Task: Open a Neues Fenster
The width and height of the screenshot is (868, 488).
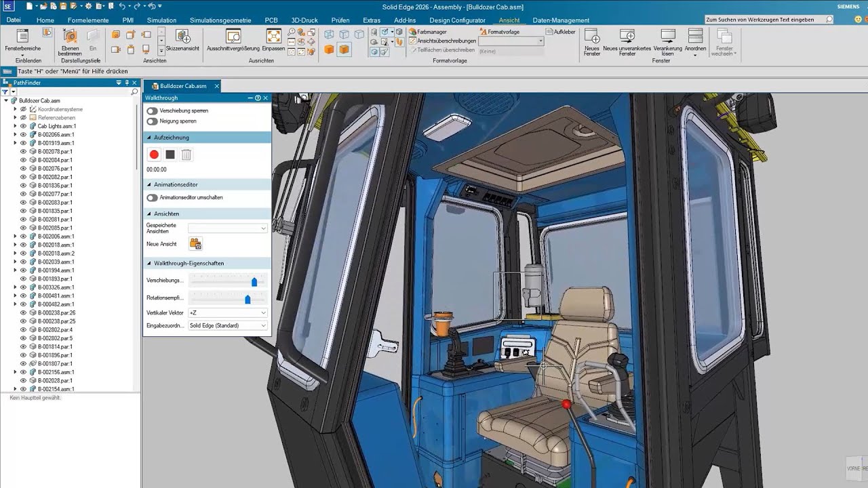Action: pos(592,42)
